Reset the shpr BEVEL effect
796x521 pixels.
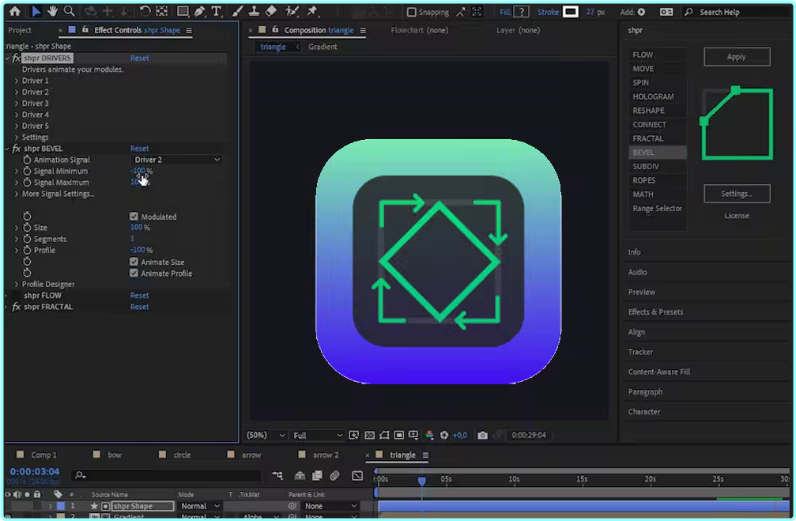(139, 149)
